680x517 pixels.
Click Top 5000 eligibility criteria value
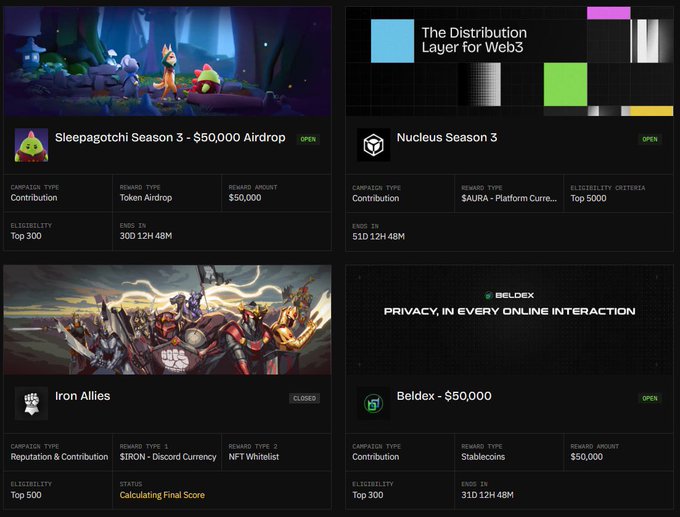coord(588,198)
